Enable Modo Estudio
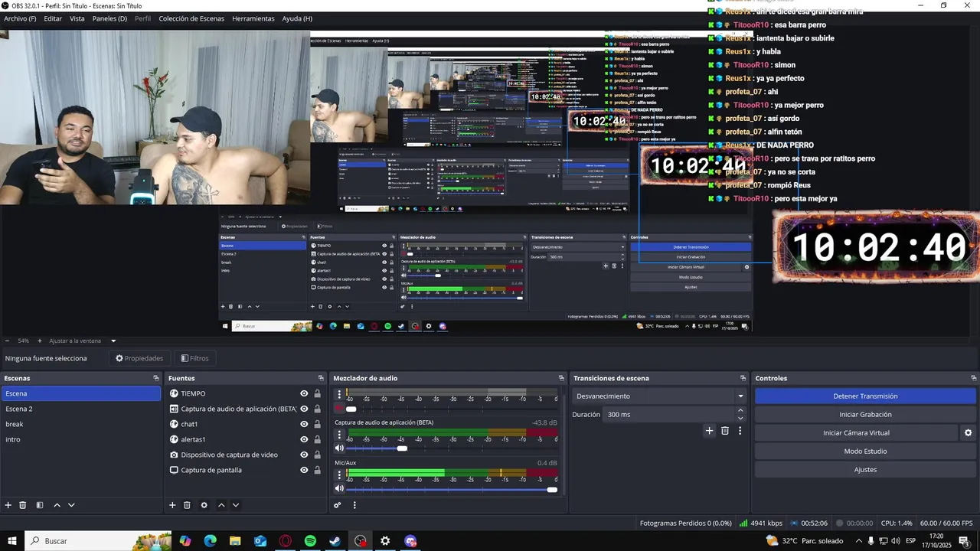 (x=865, y=452)
